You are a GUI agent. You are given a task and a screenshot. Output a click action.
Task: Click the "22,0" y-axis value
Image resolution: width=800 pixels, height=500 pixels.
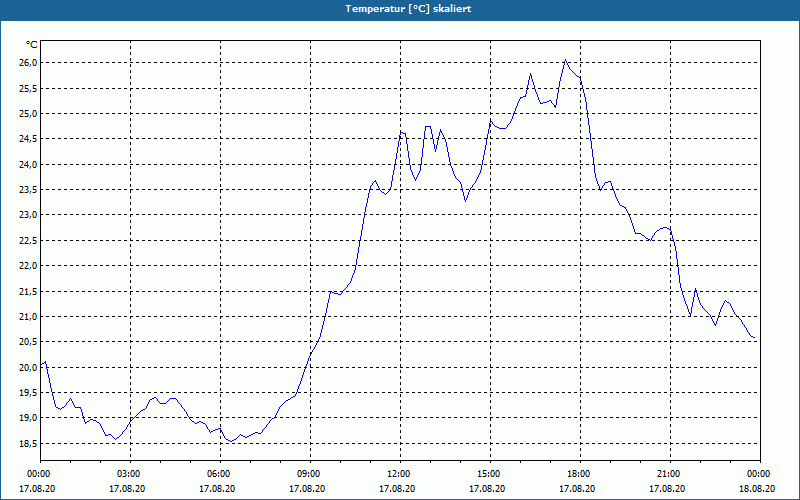pyautogui.click(x=28, y=266)
